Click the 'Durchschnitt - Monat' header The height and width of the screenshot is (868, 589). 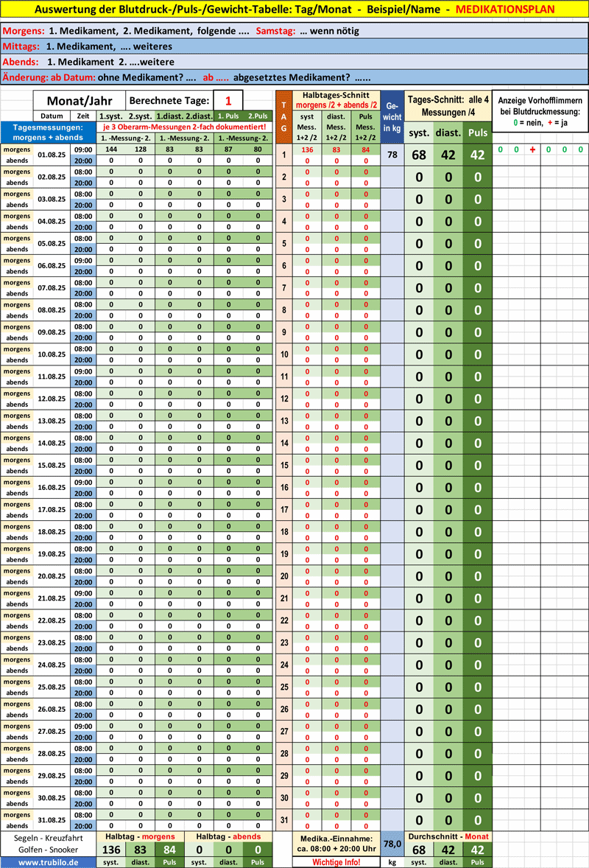[x=448, y=836]
